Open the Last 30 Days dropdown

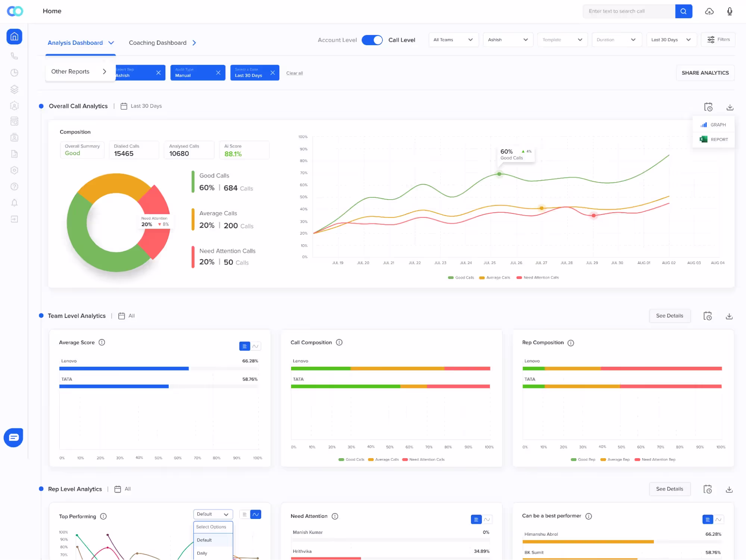coord(671,40)
